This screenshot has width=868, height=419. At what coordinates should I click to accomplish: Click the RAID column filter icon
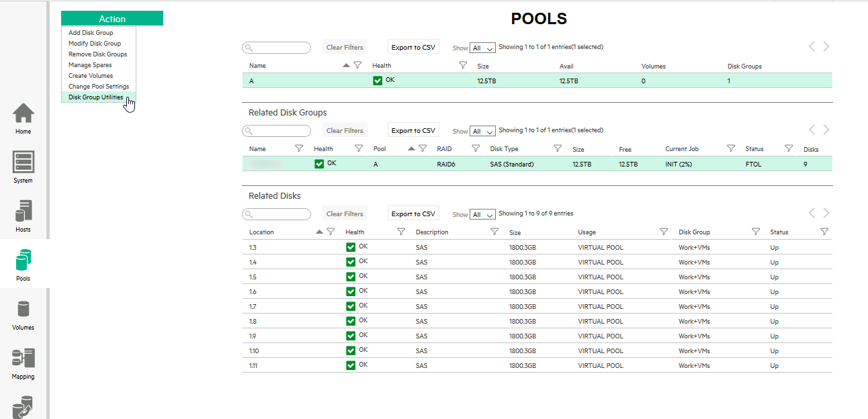(x=476, y=148)
